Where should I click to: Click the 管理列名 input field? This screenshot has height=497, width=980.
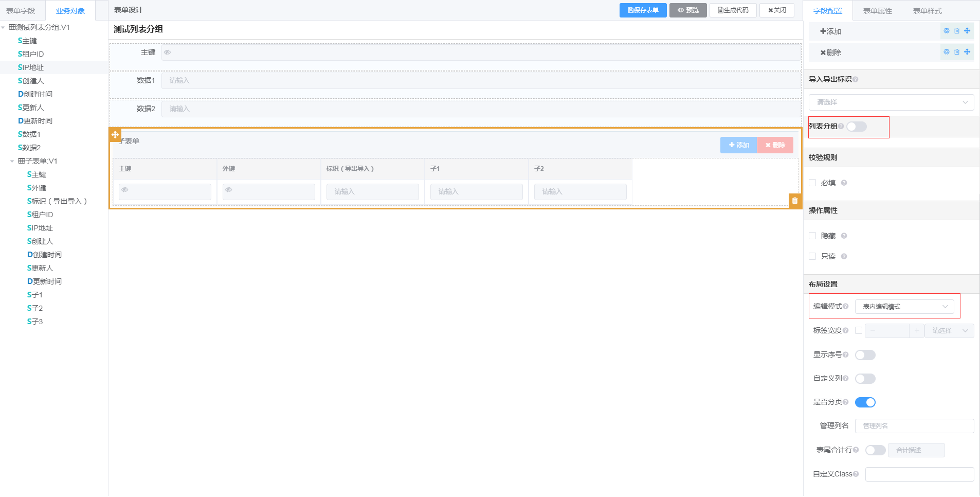[914, 426]
